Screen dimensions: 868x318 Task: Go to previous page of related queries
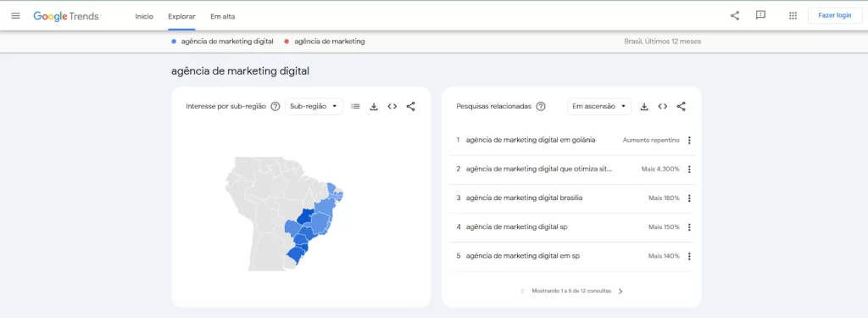522,292
